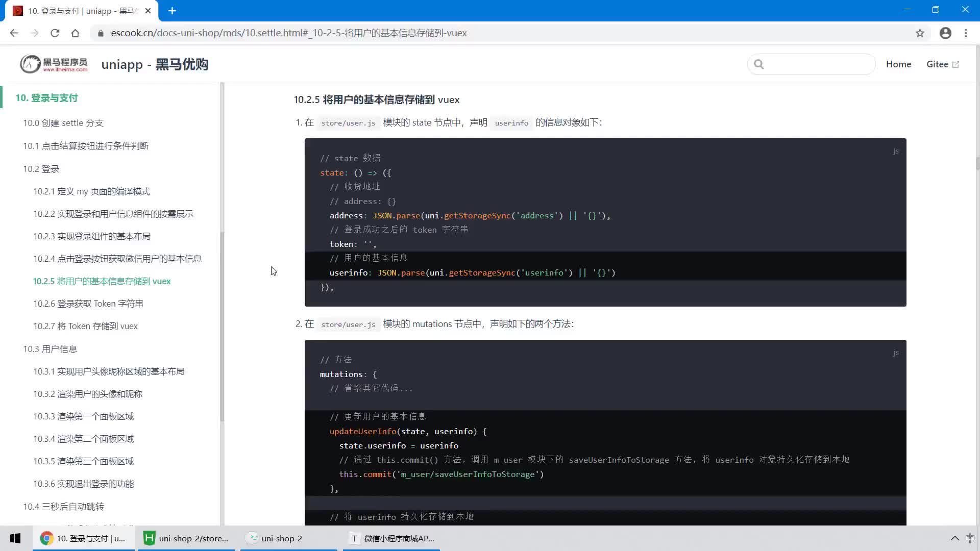Click the JS label icon in second code block
This screenshot has width=980, height=551.
click(896, 353)
